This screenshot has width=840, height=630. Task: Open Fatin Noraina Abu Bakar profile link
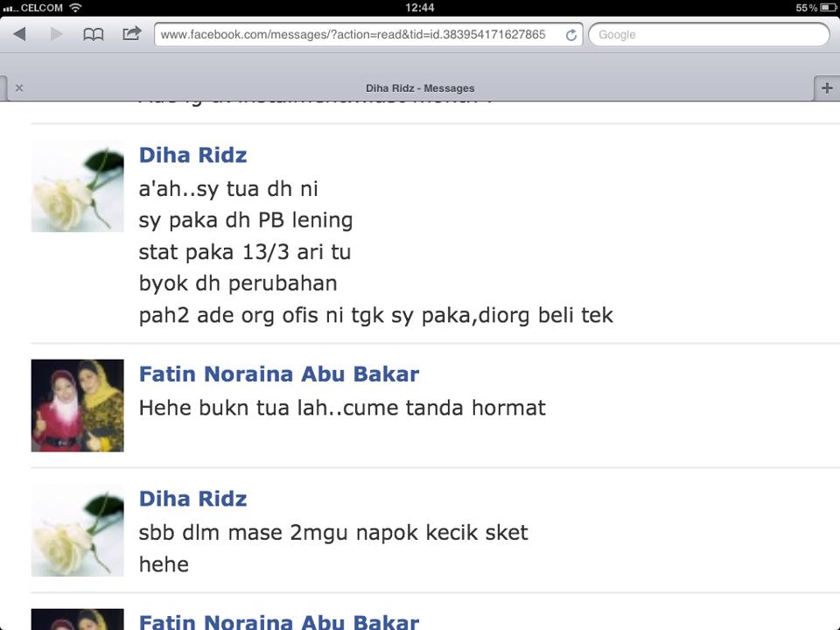[x=279, y=374]
